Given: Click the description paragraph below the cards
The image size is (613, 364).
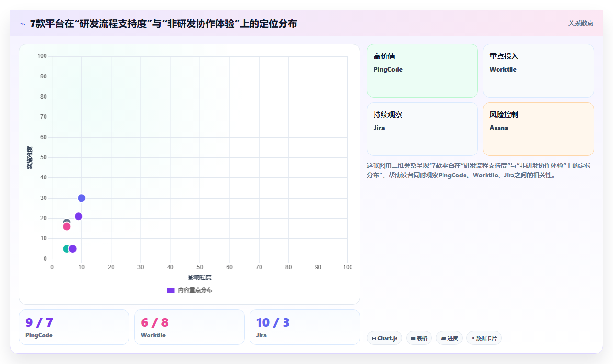Looking at the screenshot, I should [480, 170].
